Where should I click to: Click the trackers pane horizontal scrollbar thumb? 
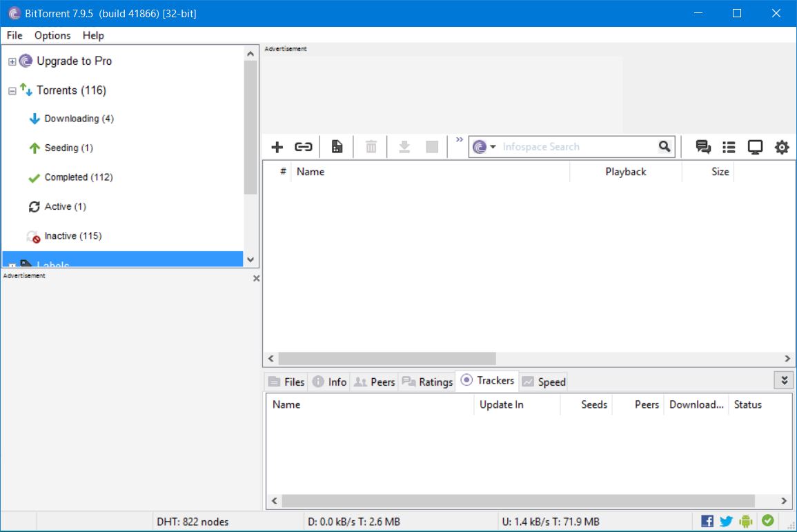point(518,501)
